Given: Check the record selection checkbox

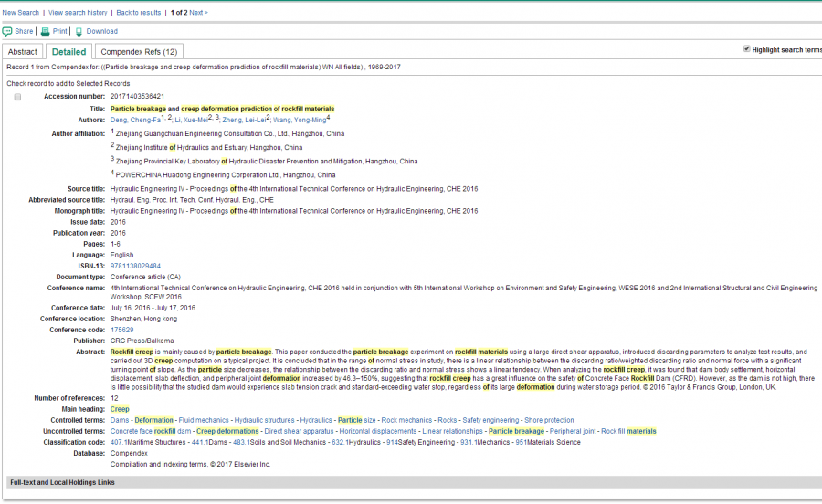Looking at the screenshot, I should 17,97.
